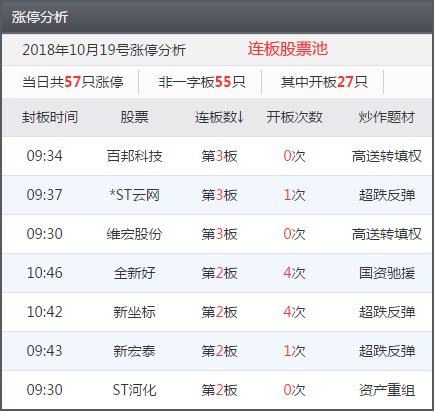Click the 炒作题材 column header

[387, 117]
